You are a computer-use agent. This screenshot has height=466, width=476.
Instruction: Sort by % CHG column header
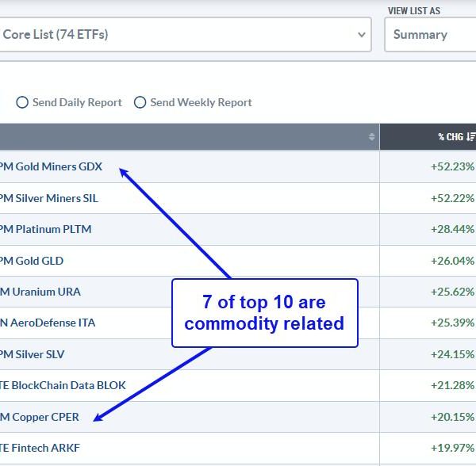pos(428,137)
